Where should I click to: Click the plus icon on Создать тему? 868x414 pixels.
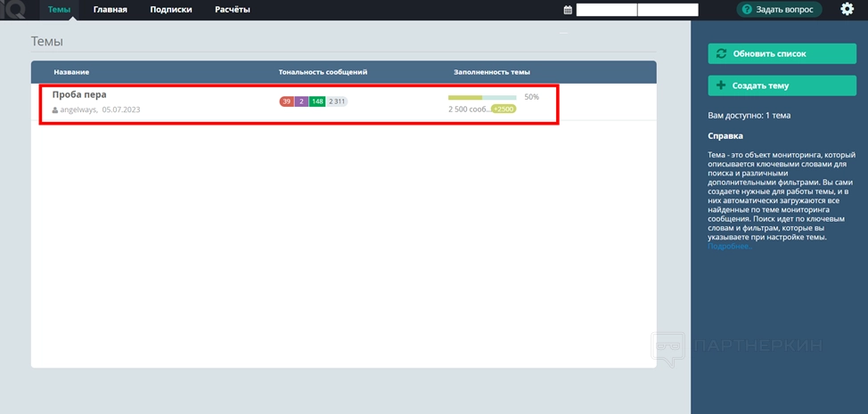tap(721, 85)
